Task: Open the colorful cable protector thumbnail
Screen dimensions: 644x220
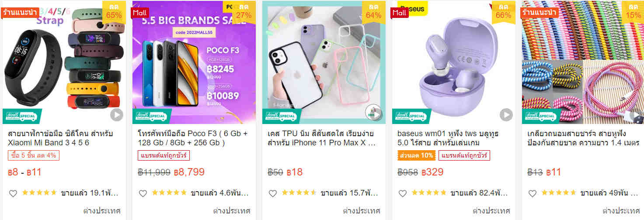Action: tap(583, 62)
